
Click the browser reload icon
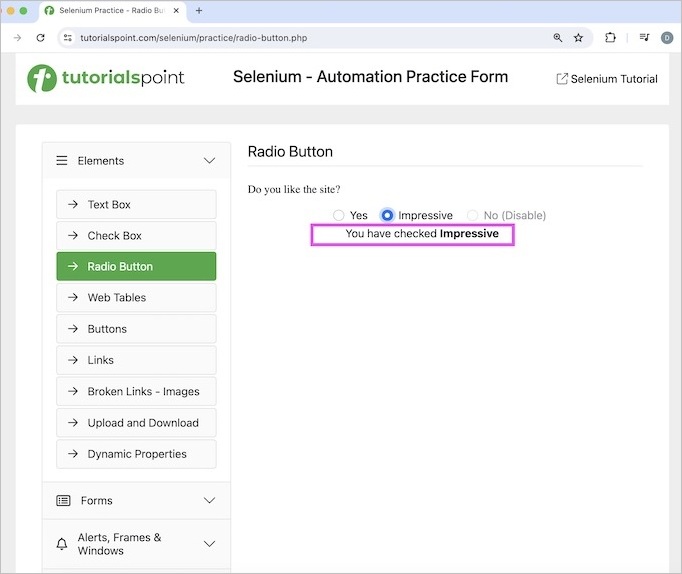pyautogui.click(x=41, y=38)
